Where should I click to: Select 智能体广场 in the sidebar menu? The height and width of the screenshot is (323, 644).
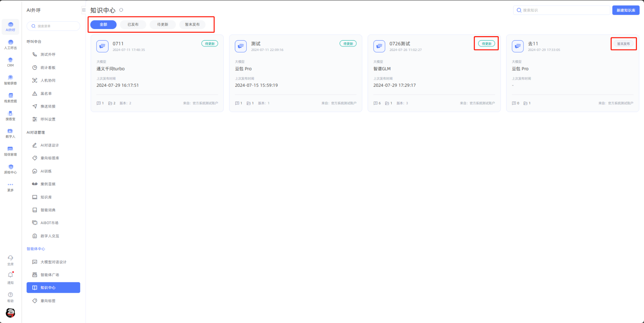[50, 275]
